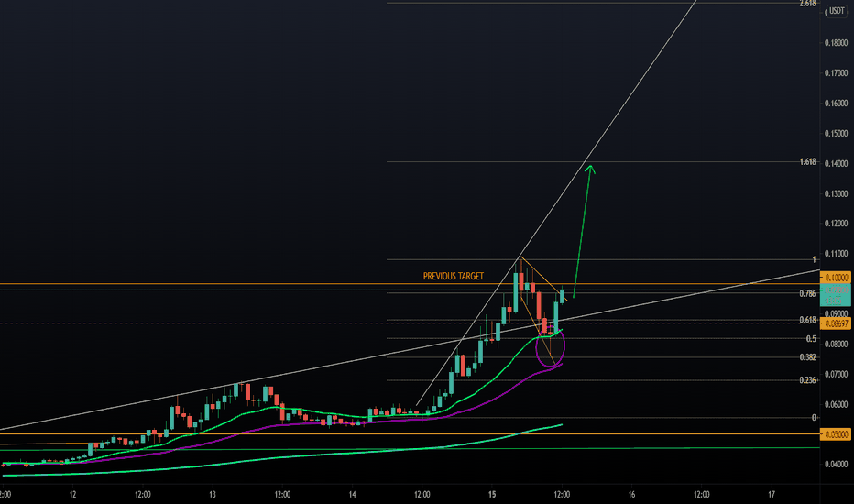This screenshot has height=504, width=854.
Task: Click the 0.12000 price axis value
Action: pyautogui.click(x=836, y=224)
